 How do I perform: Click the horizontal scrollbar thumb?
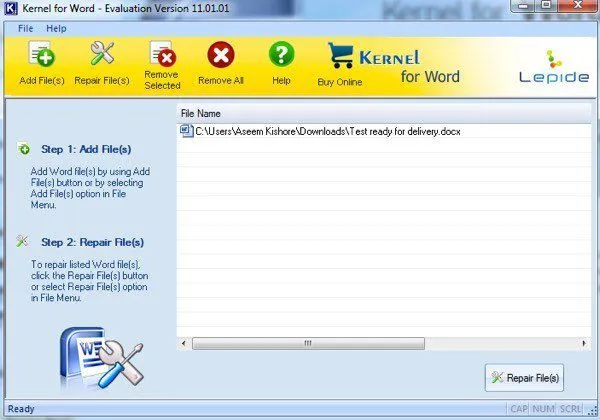(308, 343)
